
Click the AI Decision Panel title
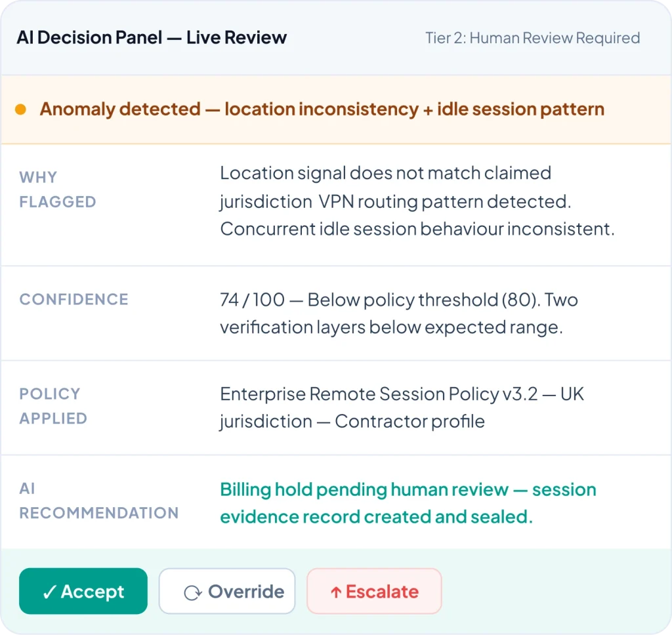click(152, 37)
